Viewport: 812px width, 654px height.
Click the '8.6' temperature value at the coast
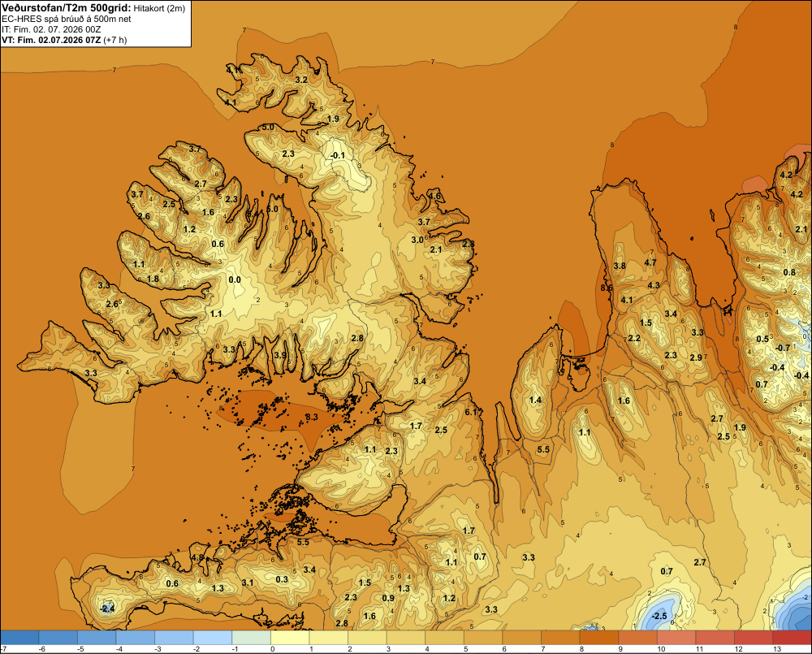click(607, 288)
